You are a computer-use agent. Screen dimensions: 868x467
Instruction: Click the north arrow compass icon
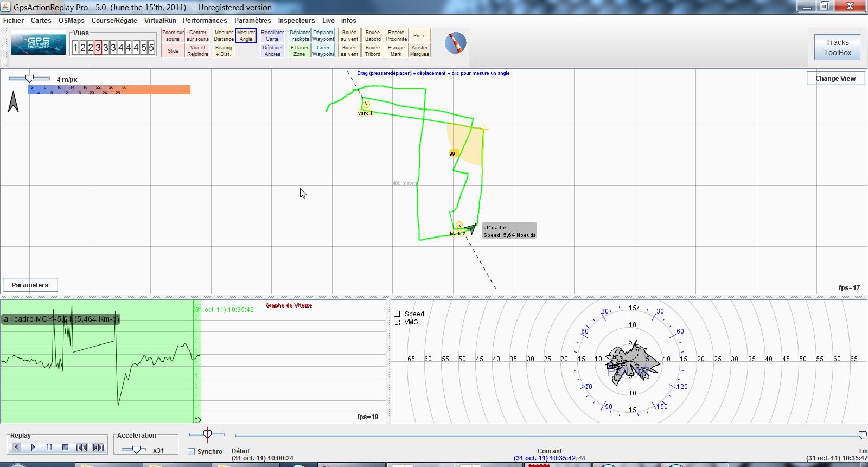tap(14, 101)
